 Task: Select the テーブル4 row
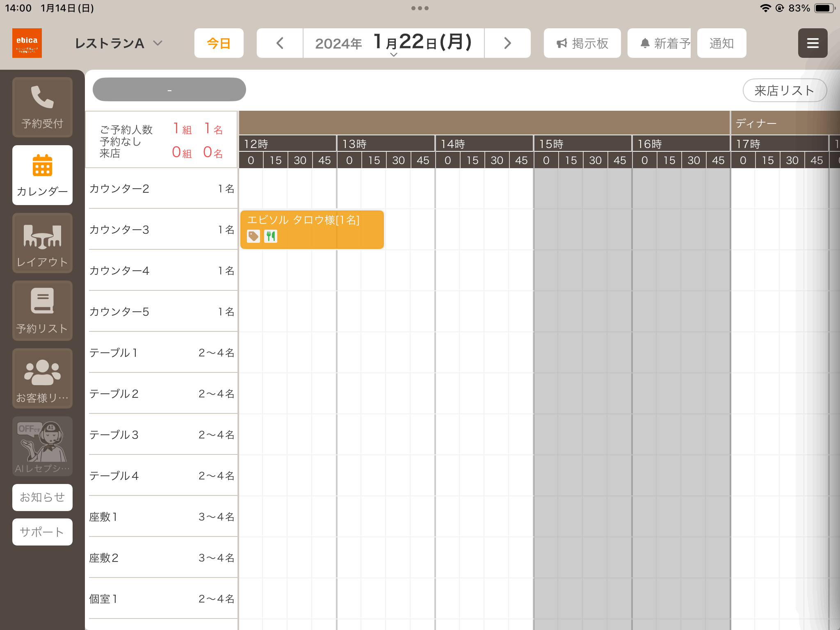162,476
